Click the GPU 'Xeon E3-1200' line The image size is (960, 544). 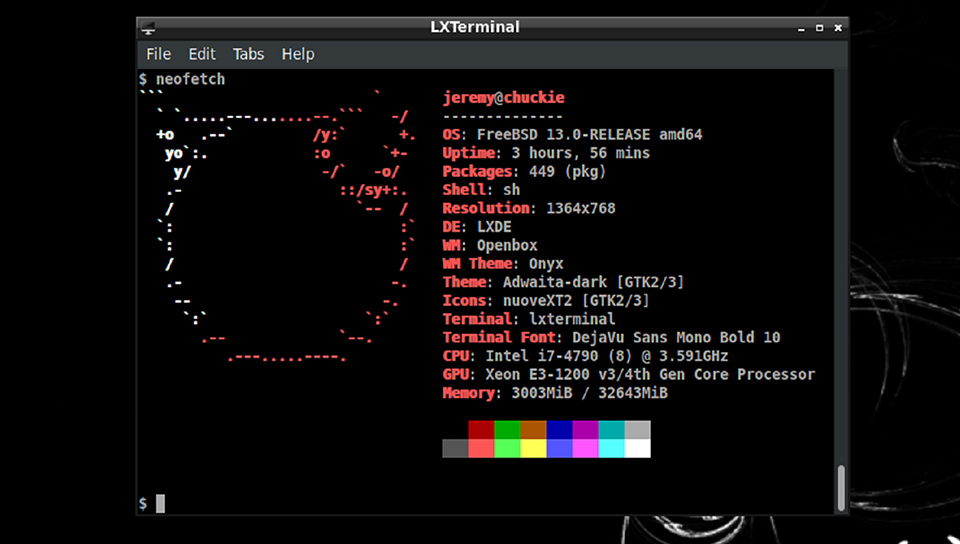point(629,374)
